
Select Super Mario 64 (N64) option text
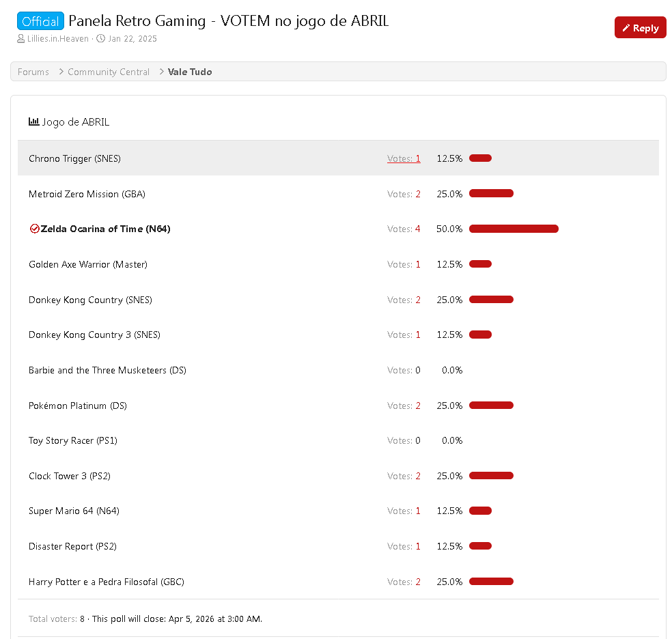point(74,511)
